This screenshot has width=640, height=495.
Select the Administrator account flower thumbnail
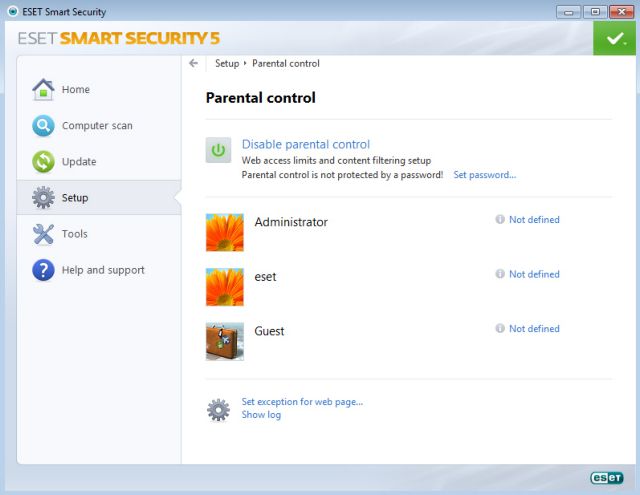225,232
